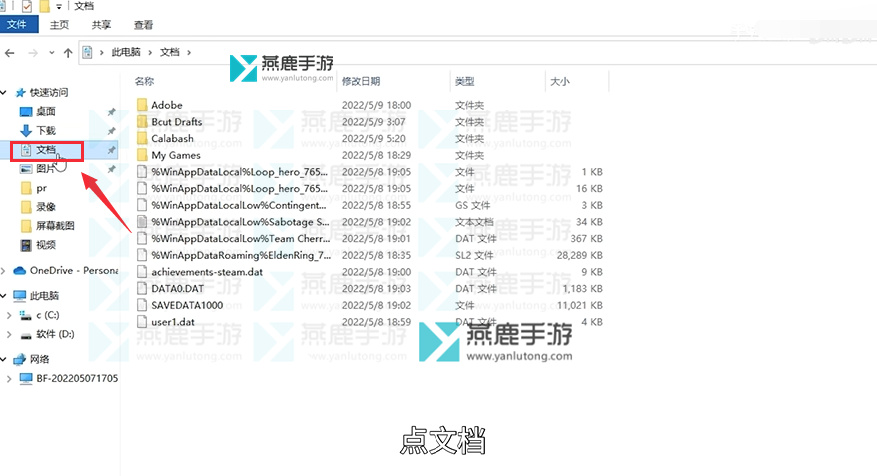Screen dimensions: 877x476
Task: Select the 软件 (D:) drive in sidebar
Action: [x=55, y=333]
